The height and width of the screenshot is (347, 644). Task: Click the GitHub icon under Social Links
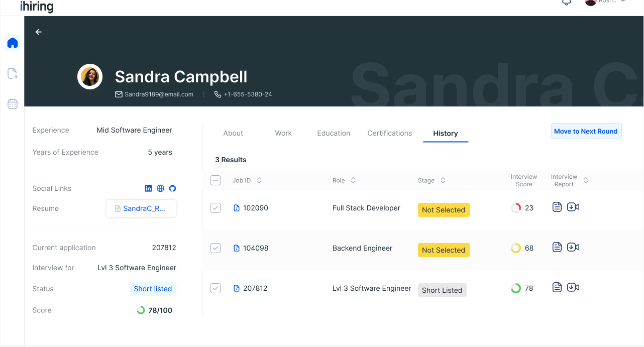pyautogui.click(x=172, y=188)
